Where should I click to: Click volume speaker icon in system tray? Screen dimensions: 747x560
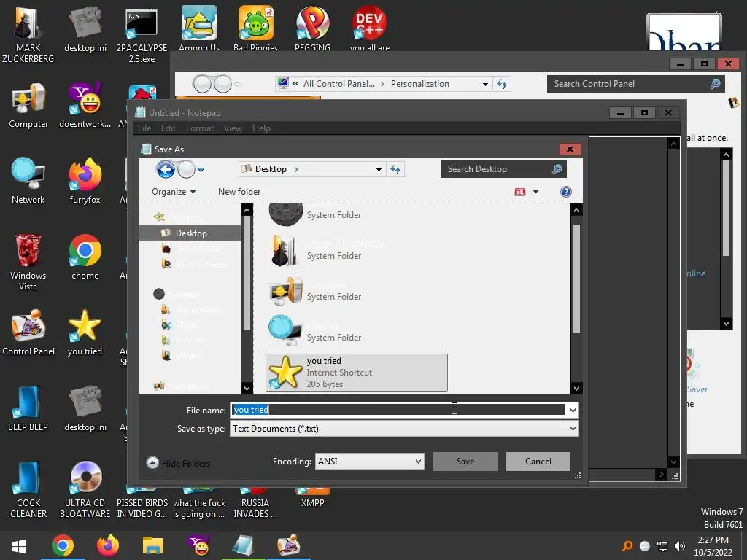pyautogui.click(x=680, y=546)
